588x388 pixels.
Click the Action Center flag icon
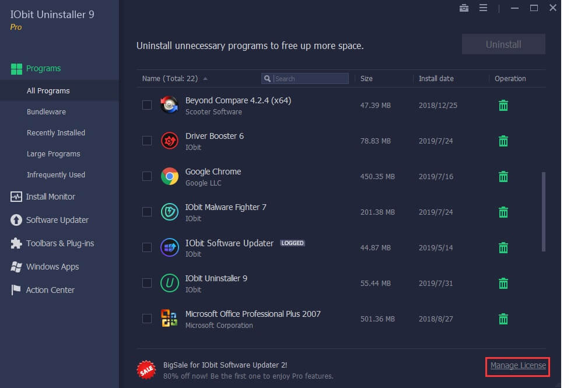click(16, 290)
